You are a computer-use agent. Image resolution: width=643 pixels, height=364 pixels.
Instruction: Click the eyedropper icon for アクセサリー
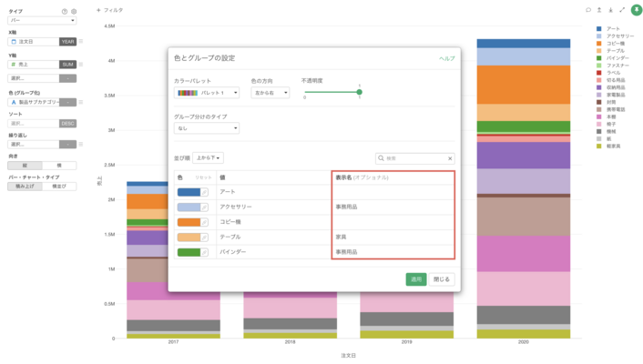pyautogui.click(x=204, y=207)
